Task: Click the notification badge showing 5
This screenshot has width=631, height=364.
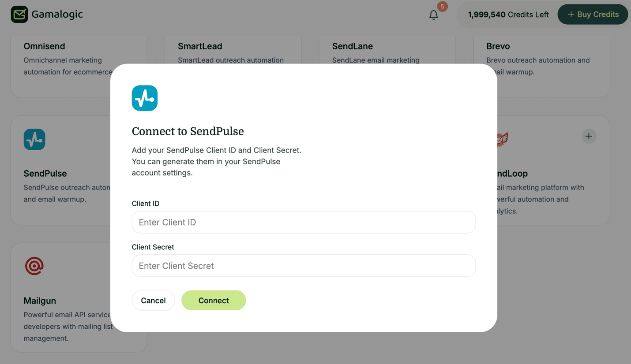Action: click(442, 7)
